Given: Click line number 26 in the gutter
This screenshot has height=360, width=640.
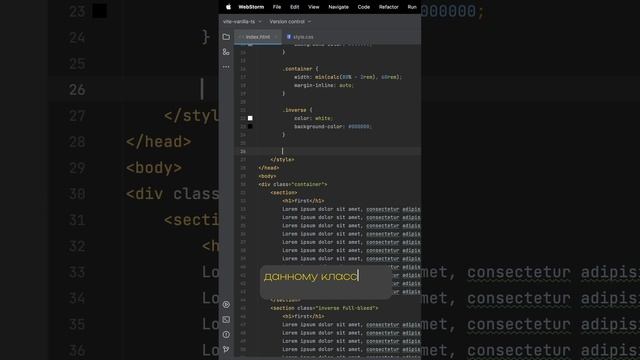Looking at the screenshot, I should tap(243, 151).
